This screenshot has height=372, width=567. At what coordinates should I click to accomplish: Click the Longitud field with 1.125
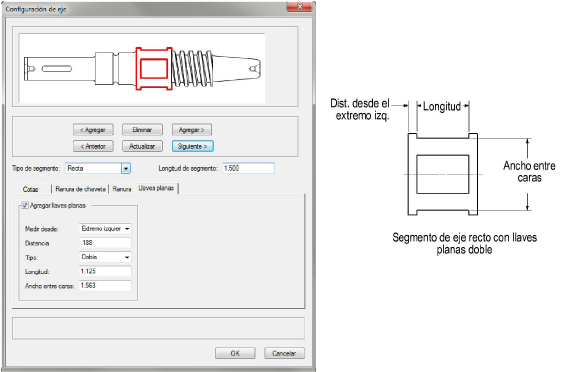tap(105, 271)
